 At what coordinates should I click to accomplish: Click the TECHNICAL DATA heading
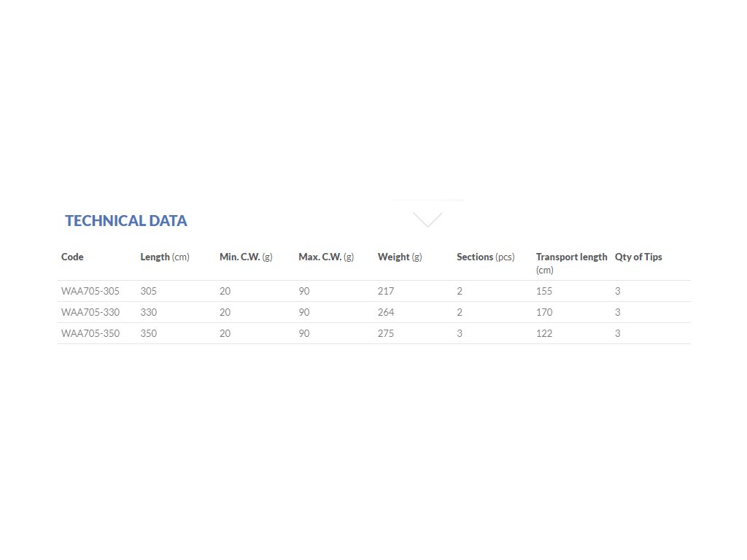(126, 221)
